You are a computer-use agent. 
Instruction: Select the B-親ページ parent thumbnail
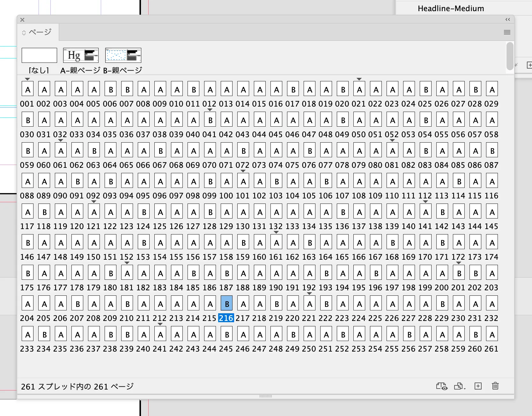(x=123, y=55)
